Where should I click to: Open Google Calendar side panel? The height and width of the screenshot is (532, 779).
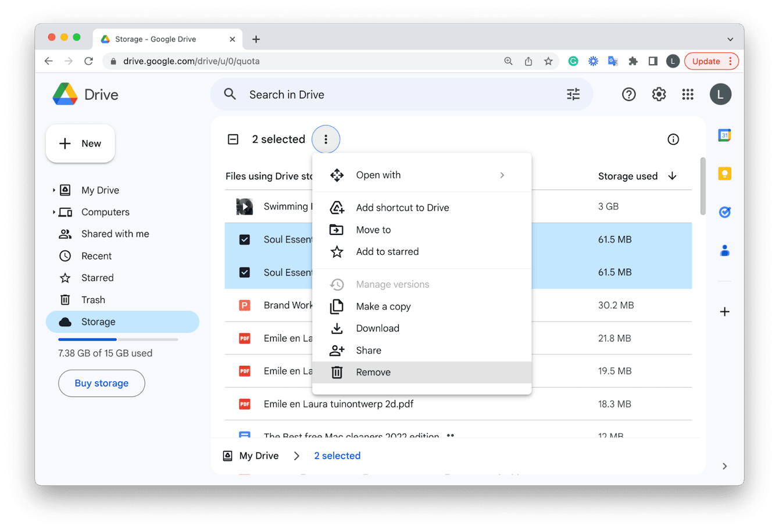(x=724, y=135)
